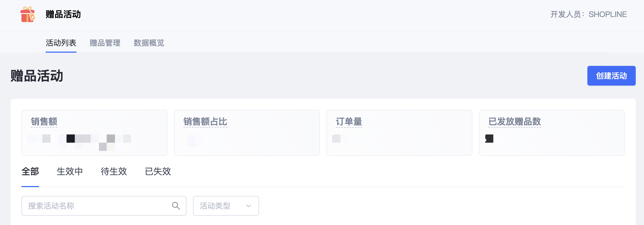
Task: Click the 销售额 metric label
Action: 44,122
